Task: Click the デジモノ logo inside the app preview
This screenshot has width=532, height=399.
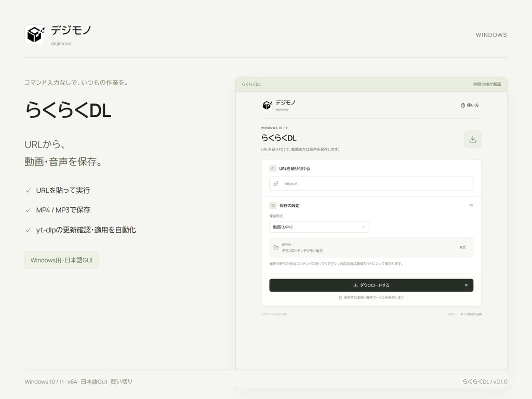Action: tap(267, 105)
